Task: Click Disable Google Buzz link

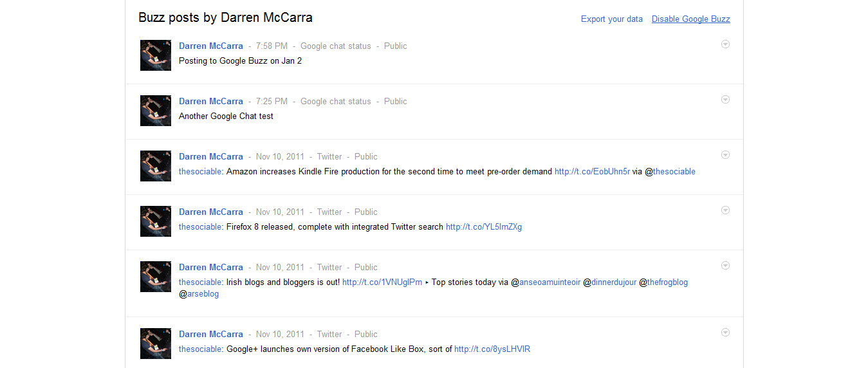Action: click(x=690, y=19)
